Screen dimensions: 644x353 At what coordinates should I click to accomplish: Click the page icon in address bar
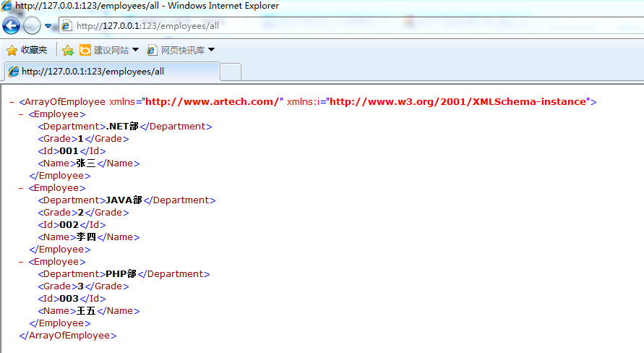click(66, 26)
